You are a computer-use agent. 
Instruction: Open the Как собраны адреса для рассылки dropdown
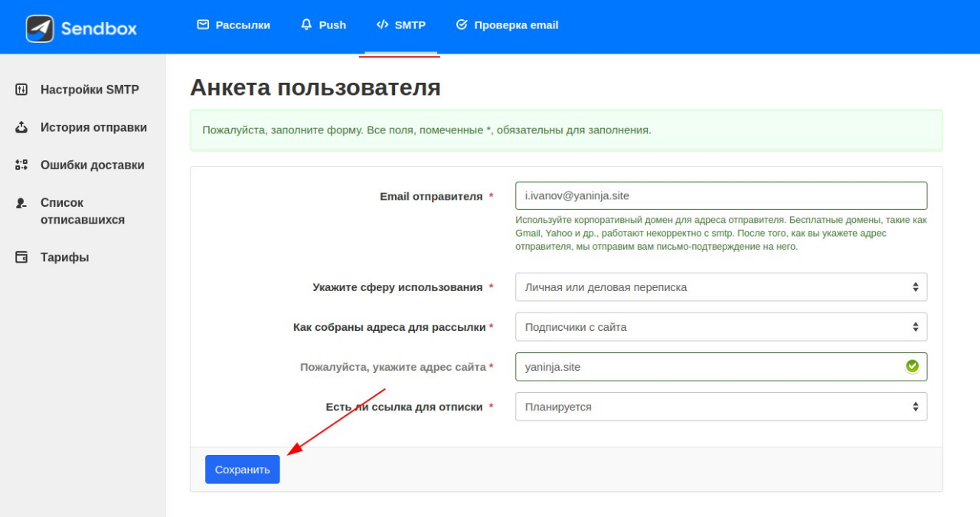click(721, 327)
